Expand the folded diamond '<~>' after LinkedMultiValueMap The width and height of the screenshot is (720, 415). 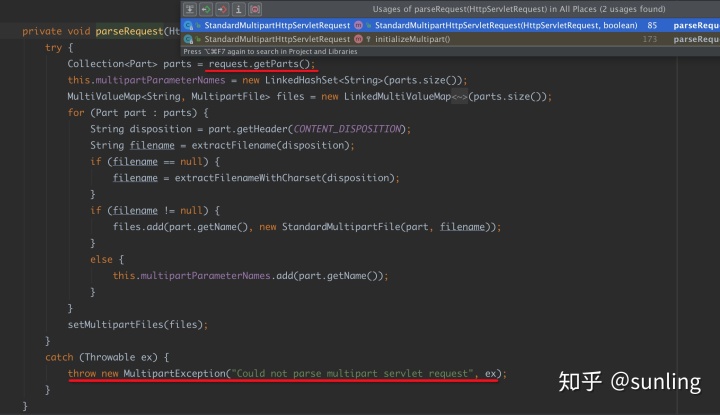[x=459, y=96]
